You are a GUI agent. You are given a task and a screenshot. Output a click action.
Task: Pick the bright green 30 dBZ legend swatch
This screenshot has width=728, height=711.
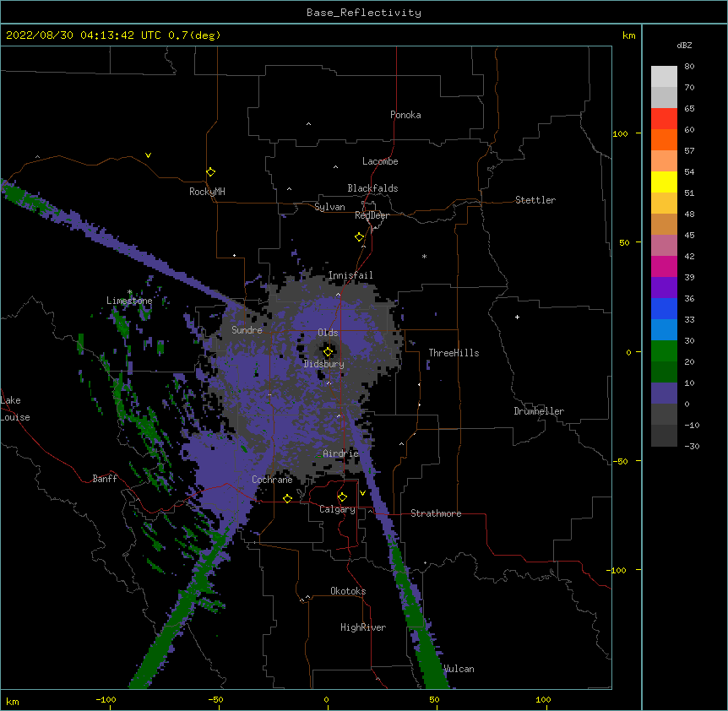click(x=664, y=351)
